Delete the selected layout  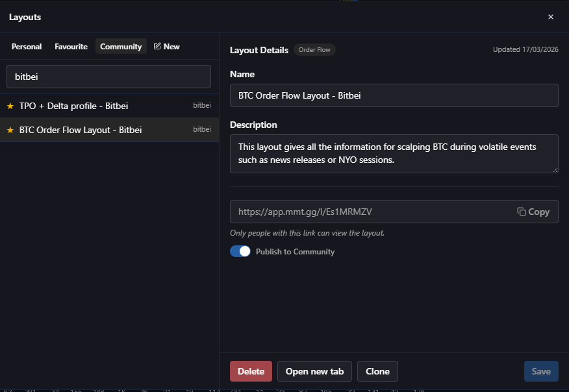coord(251,371)
